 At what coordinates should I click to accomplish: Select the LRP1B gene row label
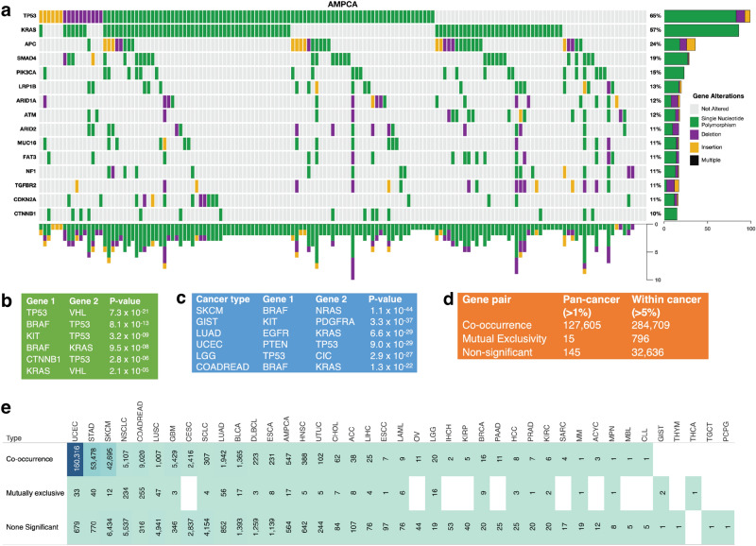click(x=28, y=87)
